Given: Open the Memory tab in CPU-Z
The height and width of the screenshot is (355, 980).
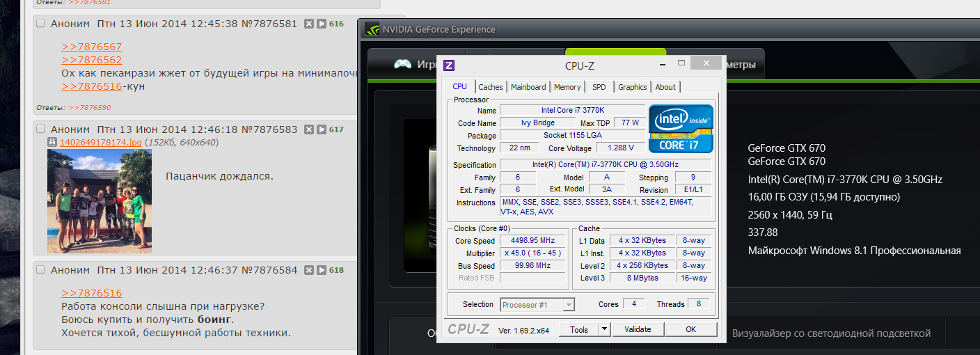Looking at the screenshot, I should 567,87.
